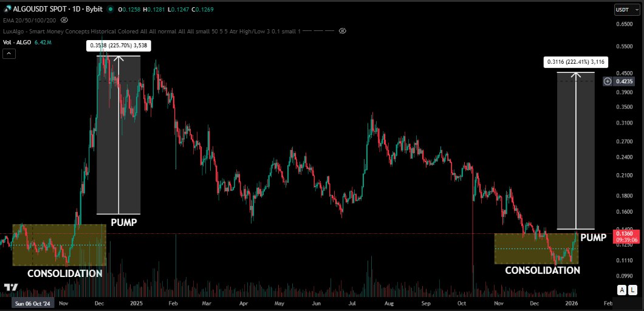
Task: Click the Mar label on time axis
Action: [207, 304]
